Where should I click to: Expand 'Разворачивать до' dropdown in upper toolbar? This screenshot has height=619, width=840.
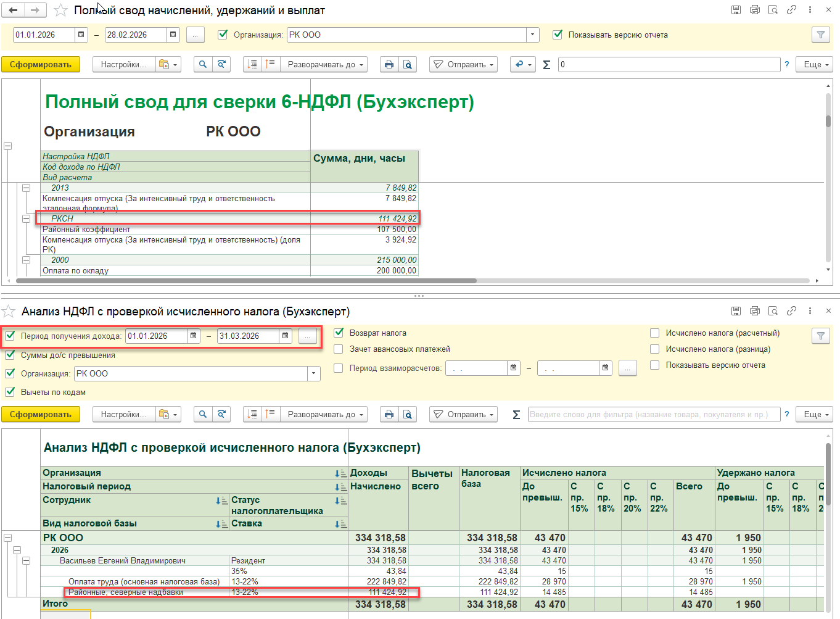(x=324, y=65)
